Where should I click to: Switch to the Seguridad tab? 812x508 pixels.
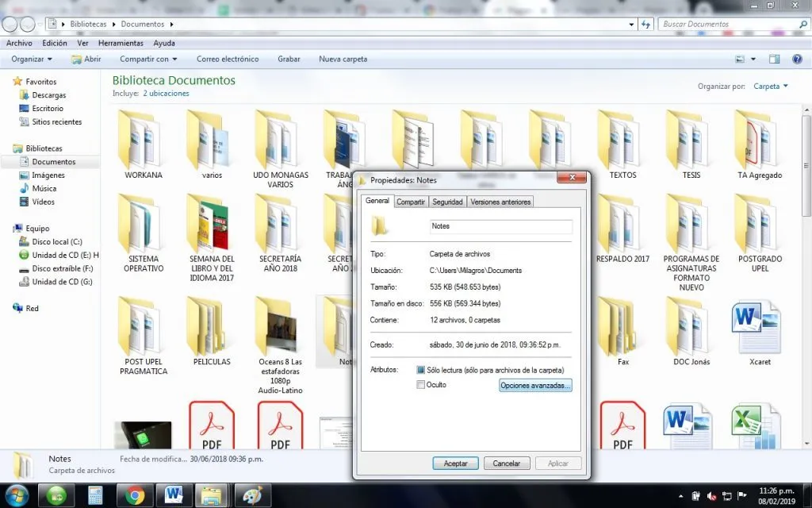click(447, 202)
